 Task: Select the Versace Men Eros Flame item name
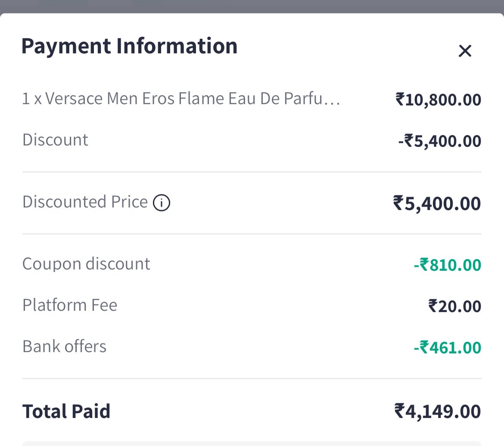[181, 99]
